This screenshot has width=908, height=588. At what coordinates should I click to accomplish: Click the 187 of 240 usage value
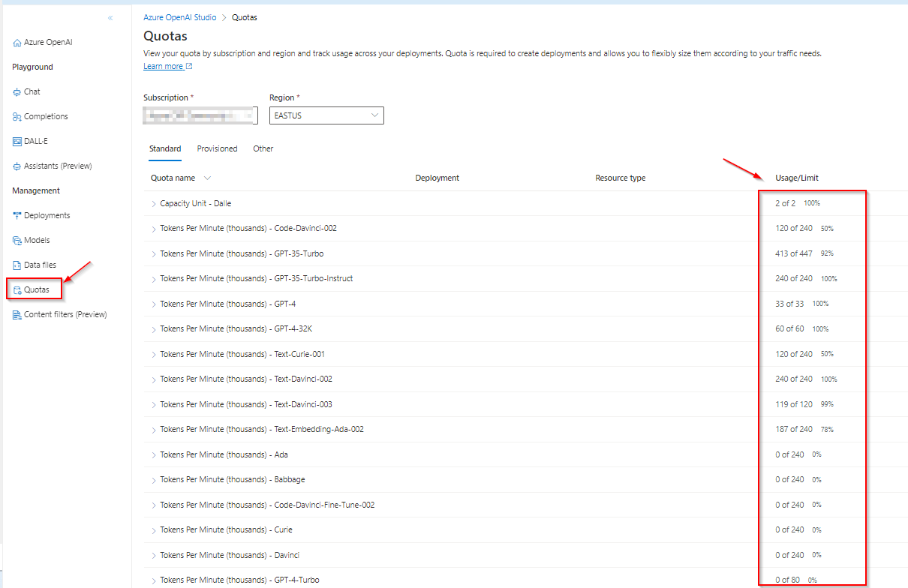click(x=794, y=429)
